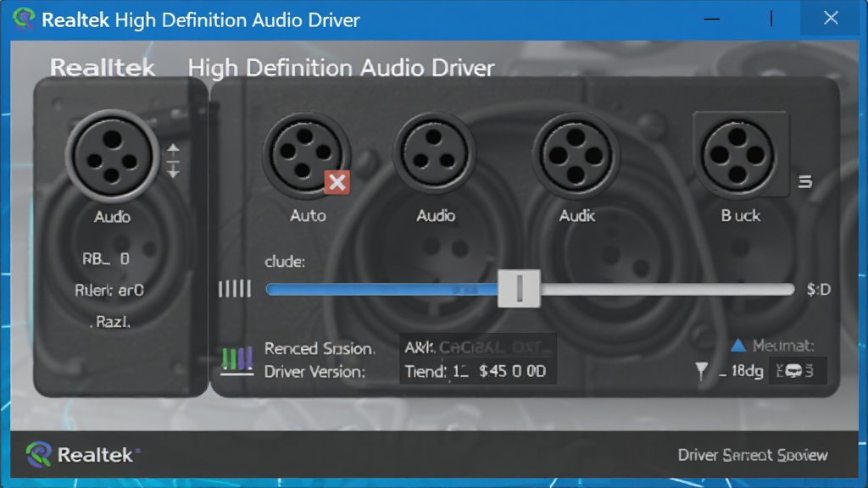Minimize the Realtek window
This screenshot has height=488, width=868.
(711, 19)
